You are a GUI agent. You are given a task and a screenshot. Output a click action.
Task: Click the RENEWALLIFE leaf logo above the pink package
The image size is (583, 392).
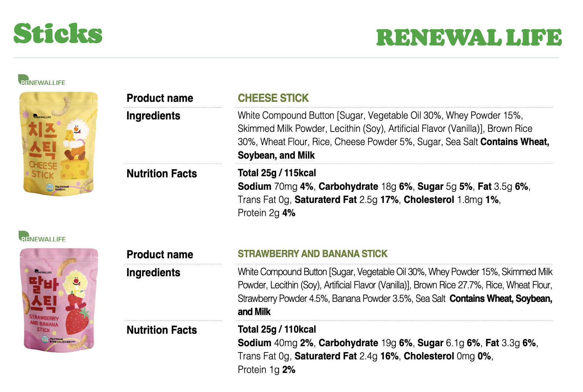pos(42,237)
